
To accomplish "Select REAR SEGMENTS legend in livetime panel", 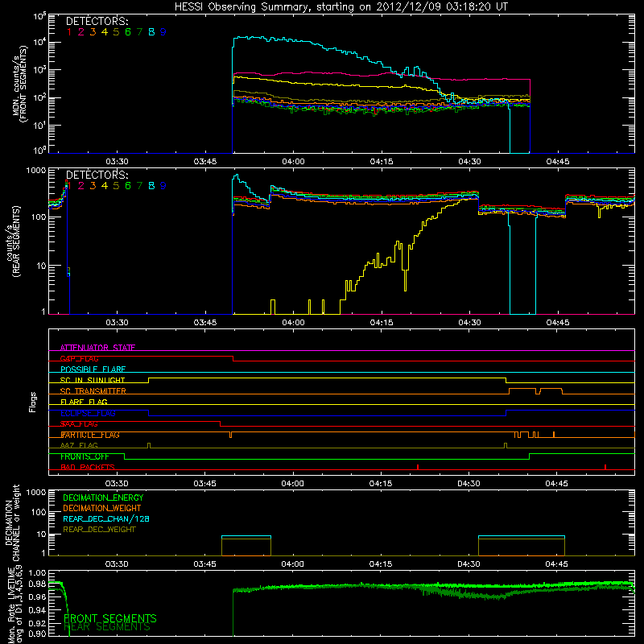I will pos(107,627).
